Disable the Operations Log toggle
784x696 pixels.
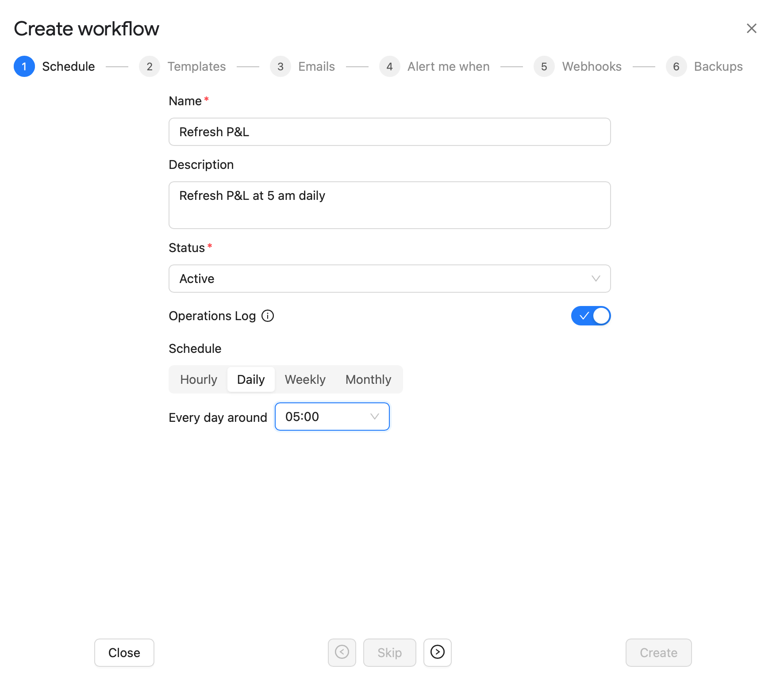591,316
